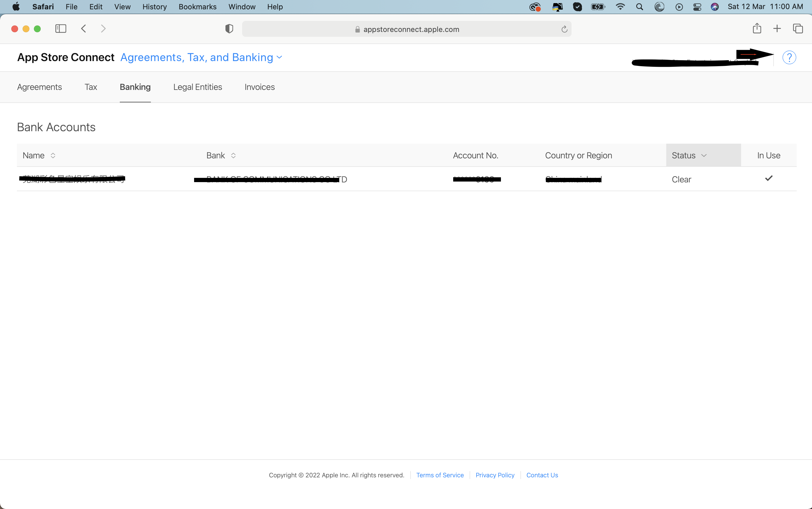Open the Apple menu
The height and width of the screenshot is (509, 812).
[x=16, y=7]
